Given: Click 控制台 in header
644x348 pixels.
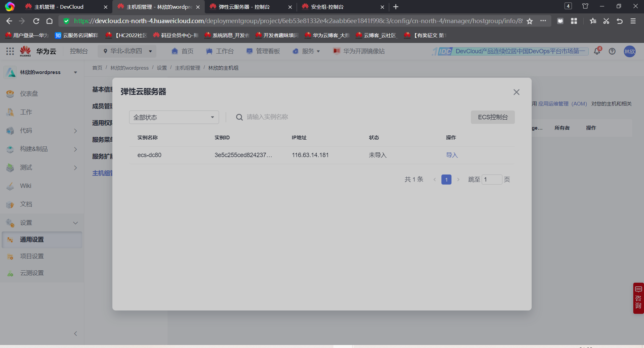Looking at the screenshot, I should point(79,51).
